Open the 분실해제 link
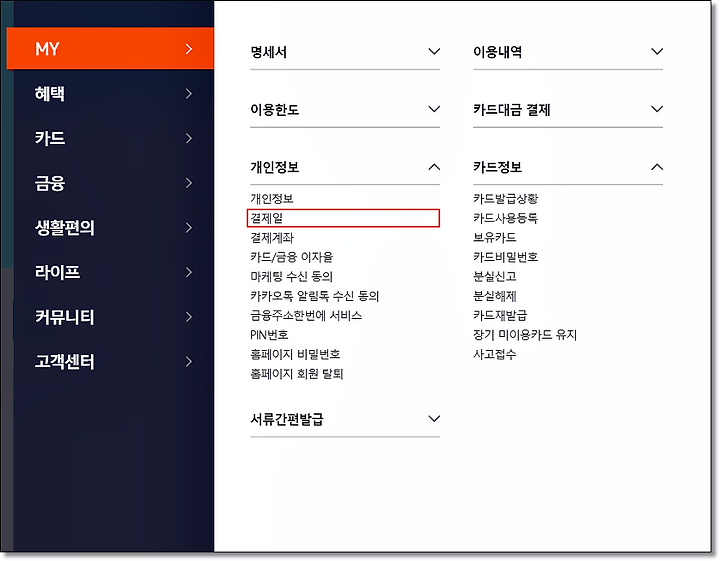 (x=495, y=296)
